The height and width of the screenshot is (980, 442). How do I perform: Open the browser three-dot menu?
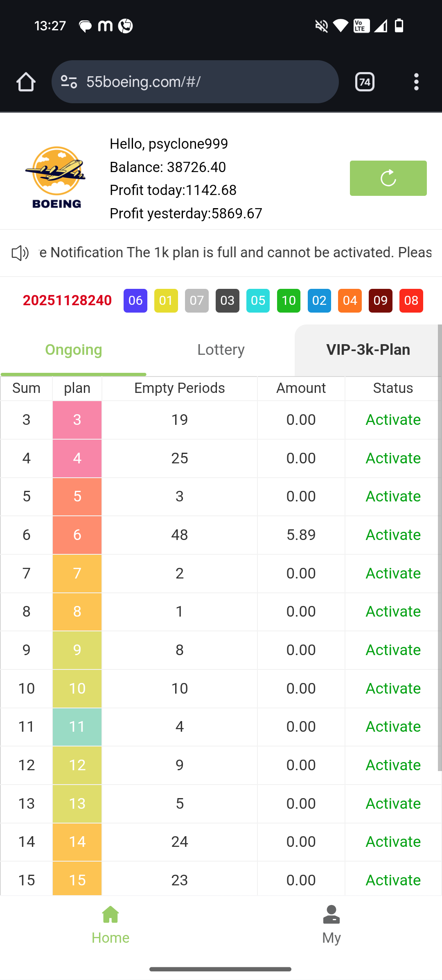tap(416, 82)
